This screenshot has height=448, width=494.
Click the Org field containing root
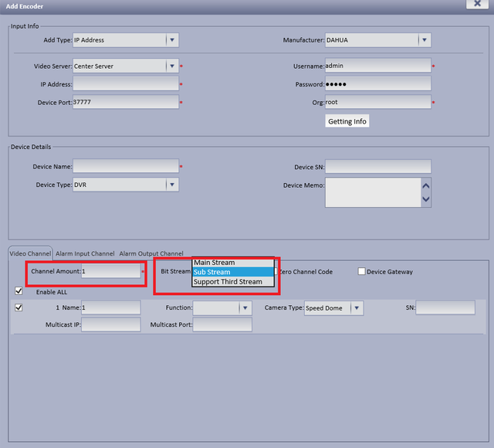(x=378, y=102)
